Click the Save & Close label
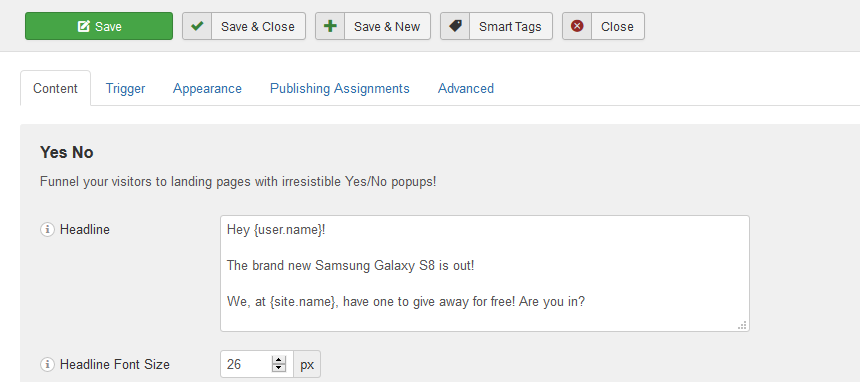 258,26
